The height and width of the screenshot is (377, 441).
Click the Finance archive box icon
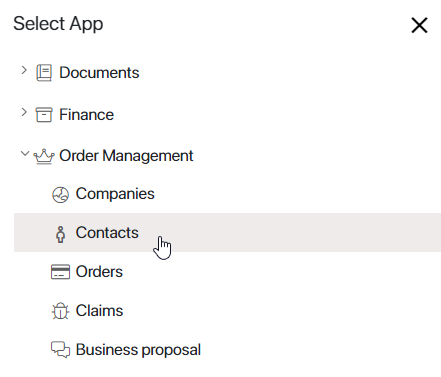44,114
